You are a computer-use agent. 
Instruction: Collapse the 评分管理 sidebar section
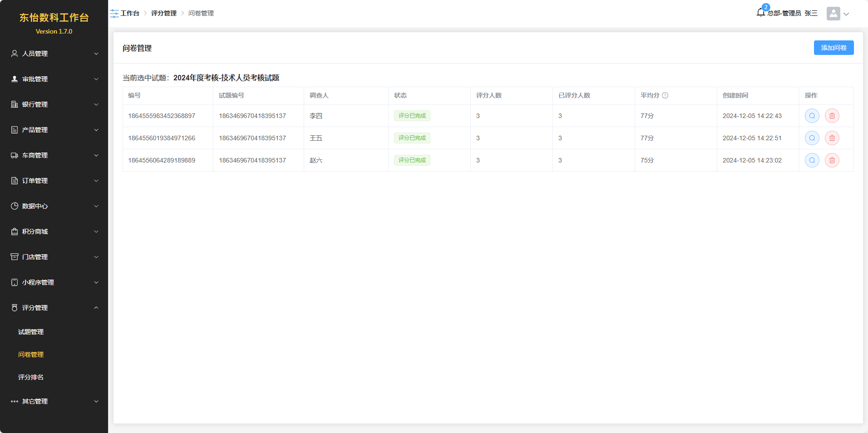[54, 308]
